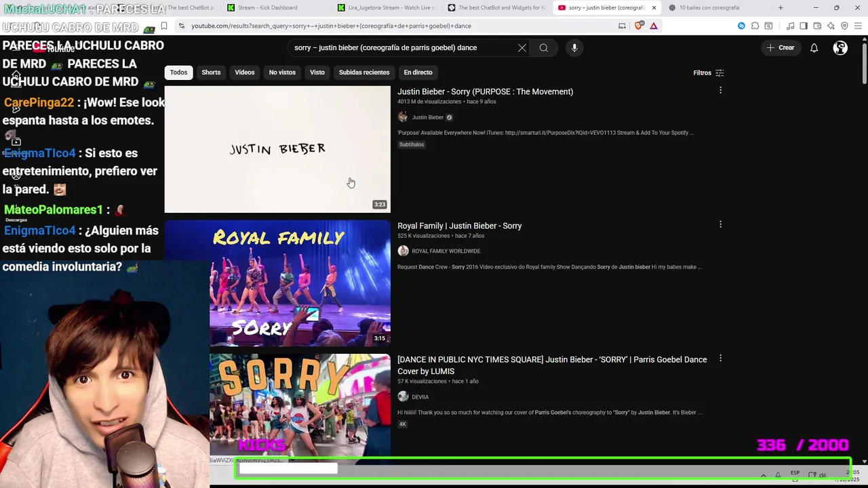
Task: Open Brave Shields lion icon
Action: click(x=639, y=26)
